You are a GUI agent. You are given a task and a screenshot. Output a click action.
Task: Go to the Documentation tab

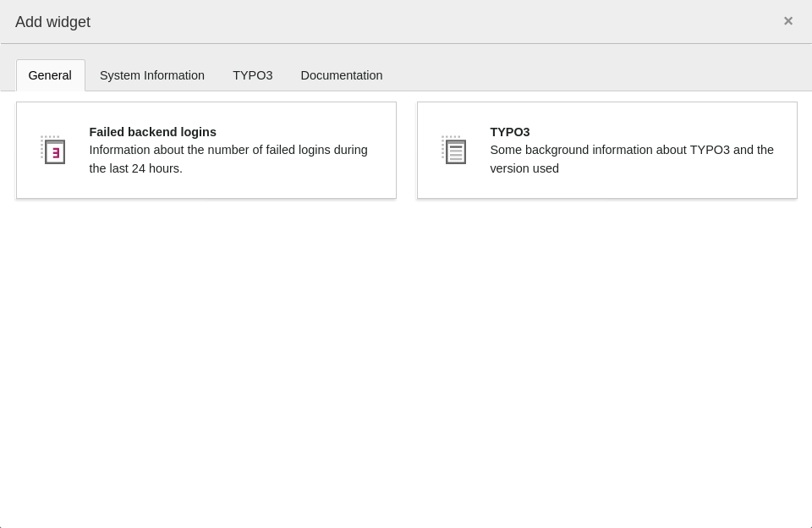(x=341, y=75)
